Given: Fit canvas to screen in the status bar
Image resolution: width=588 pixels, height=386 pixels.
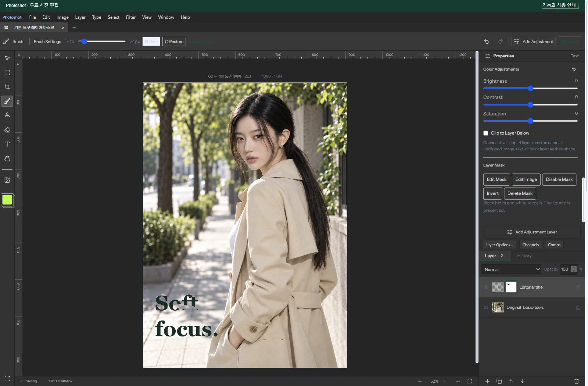Looking at the screenshot, I should [x=470, y=381].
